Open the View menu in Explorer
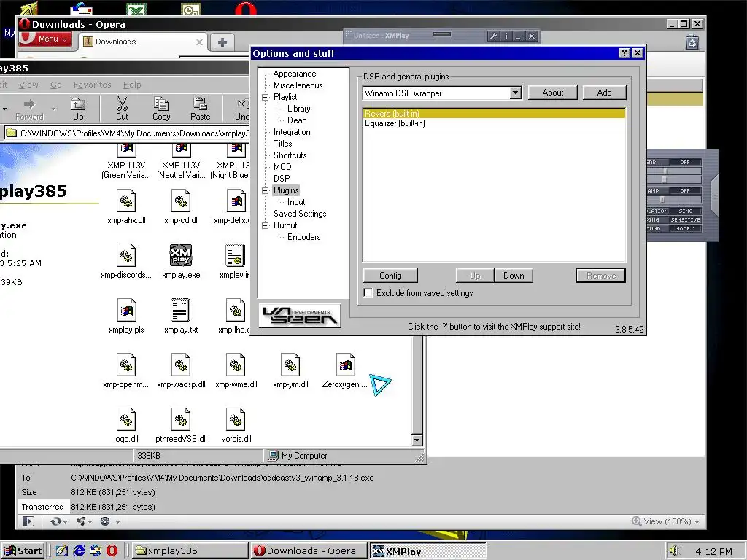747x560 pixels. 28,85
